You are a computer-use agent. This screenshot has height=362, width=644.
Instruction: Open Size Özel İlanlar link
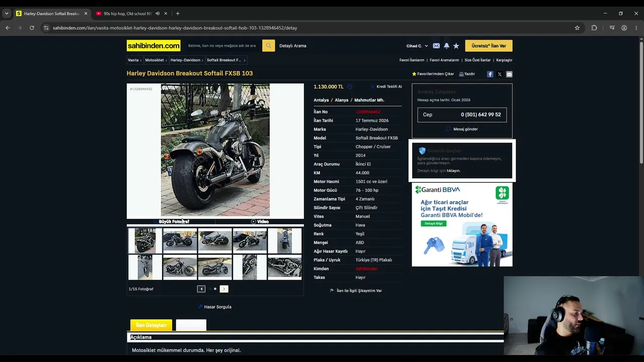click(477, 60)
